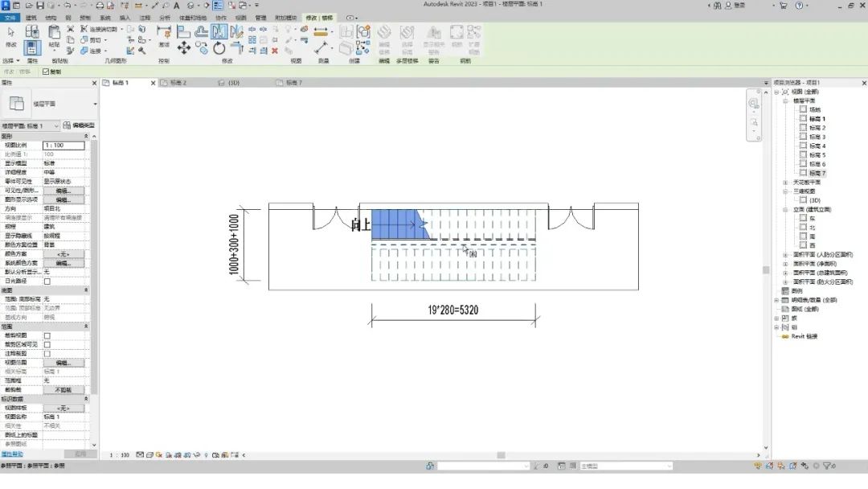
Task: Open the 建筑 ribbon tab
Action: pos(31,18)
